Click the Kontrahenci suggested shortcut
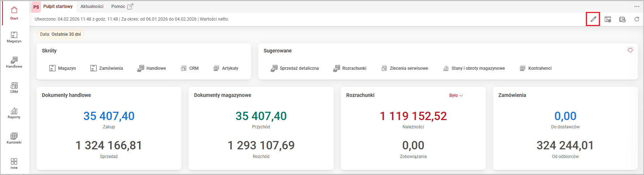The image size is (644, 175). (536, 68)
